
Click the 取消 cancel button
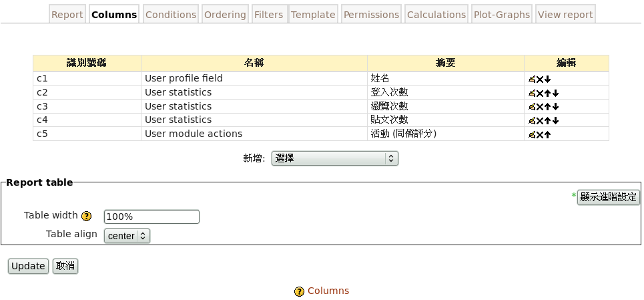tap(65, 266)
